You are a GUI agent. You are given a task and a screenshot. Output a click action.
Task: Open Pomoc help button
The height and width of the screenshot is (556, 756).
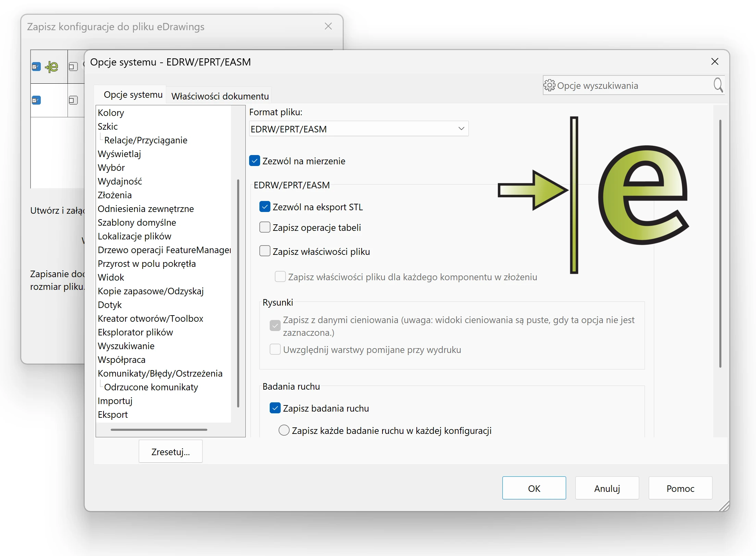click(x=680, y=488)
